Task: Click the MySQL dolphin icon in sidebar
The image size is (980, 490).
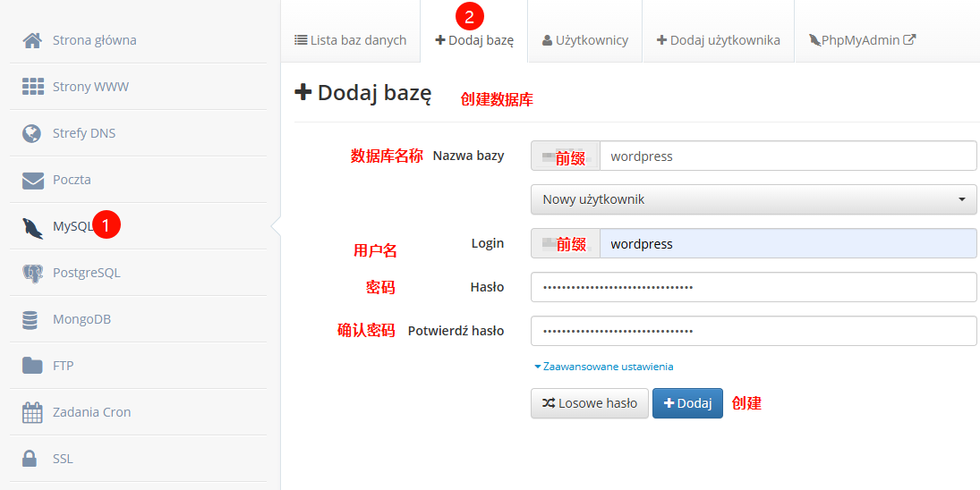Action: coord(33,227)
